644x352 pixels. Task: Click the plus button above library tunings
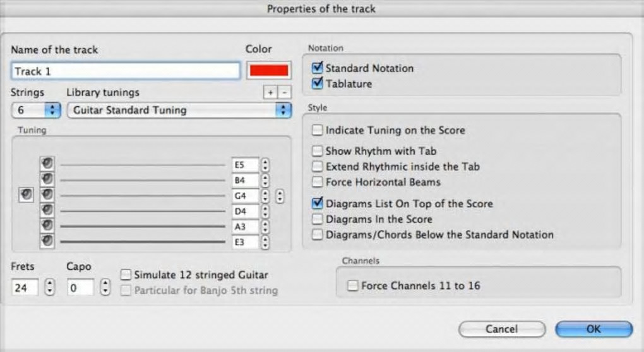click(x=271, y=93)
